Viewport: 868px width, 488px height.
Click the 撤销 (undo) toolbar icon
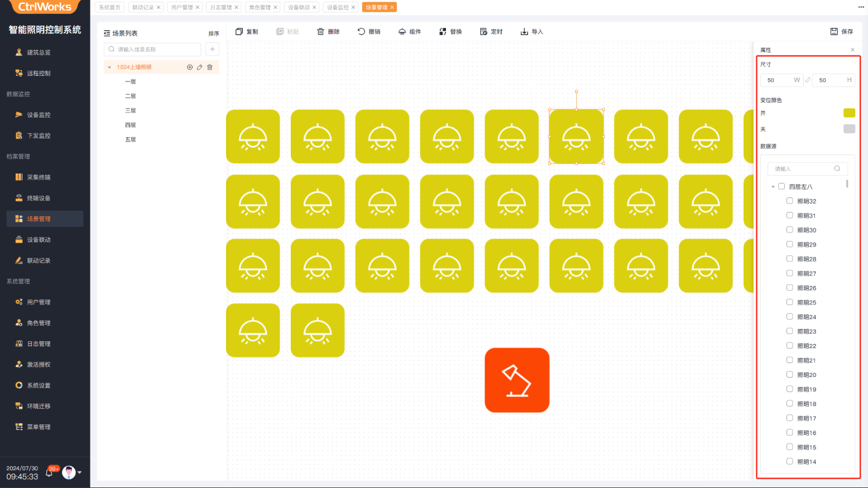[x=361, y=32]
